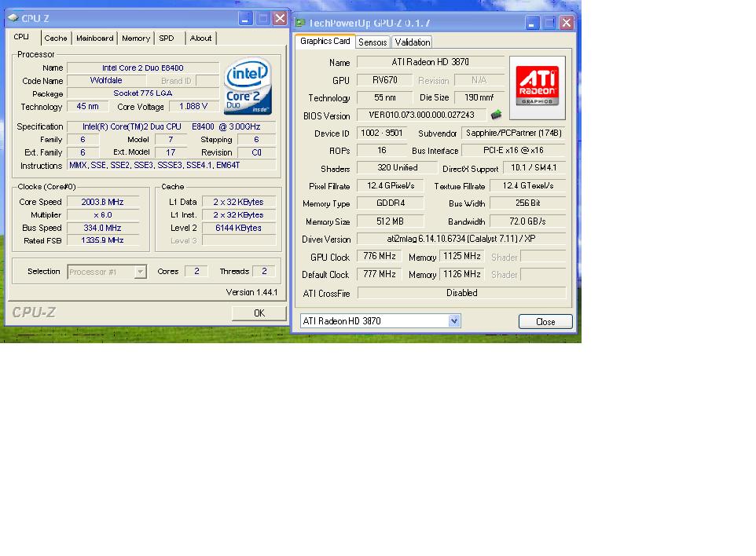Viewport: 756px width, 556px height.
Task: Click the Cores count value in CPU-Z
Action: pos(196,271)
